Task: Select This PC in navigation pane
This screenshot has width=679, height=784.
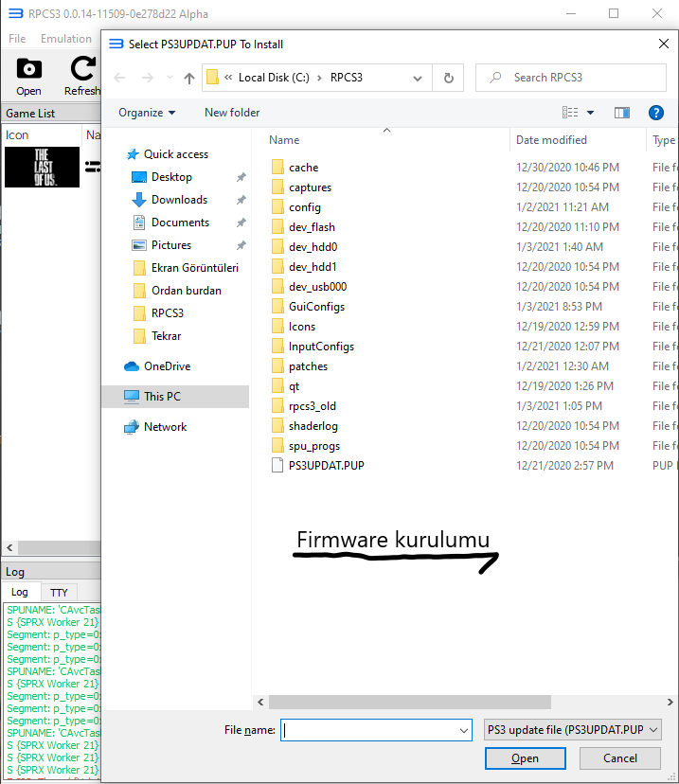Action: click(162, 397)
